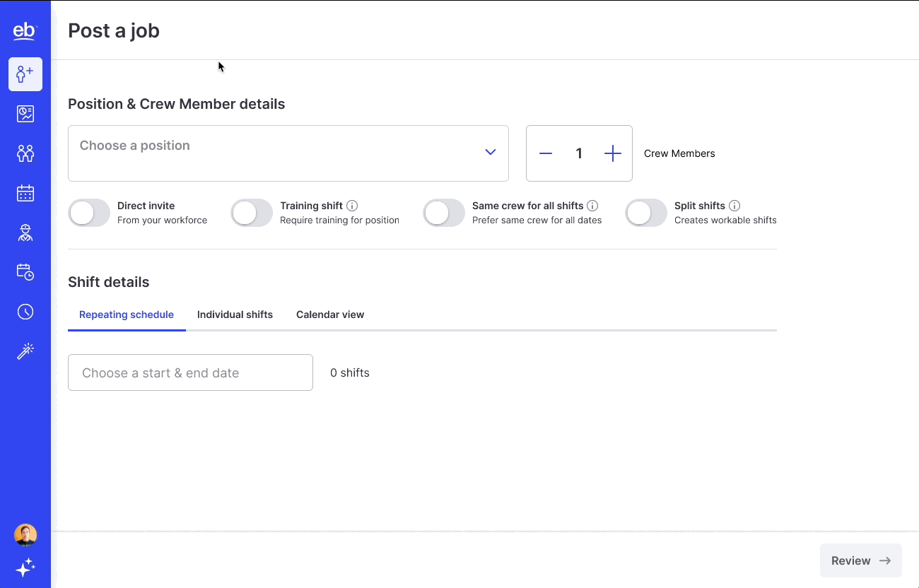Turn on the Training shift toggle
Image resolution: width=919 pixels, height=588 pixels.
(252, 213)
